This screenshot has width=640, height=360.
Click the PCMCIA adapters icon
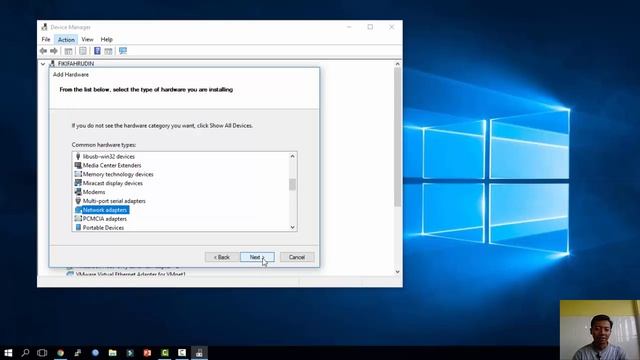click(x=78, y=219)
